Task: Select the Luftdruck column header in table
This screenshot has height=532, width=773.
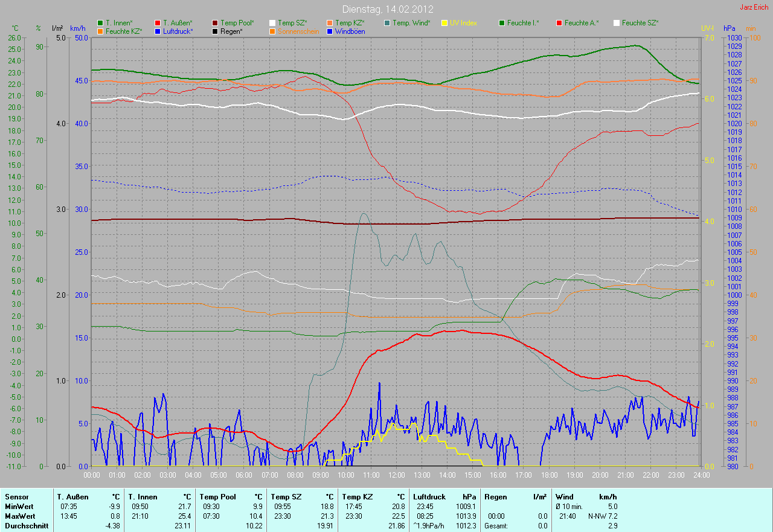Action: point(428,497)
